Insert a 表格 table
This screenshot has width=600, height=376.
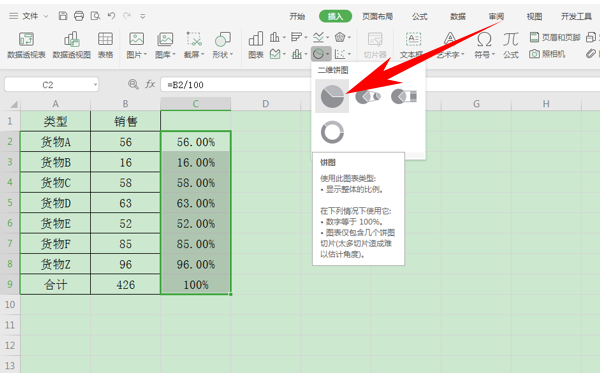(x=105, y=45)
